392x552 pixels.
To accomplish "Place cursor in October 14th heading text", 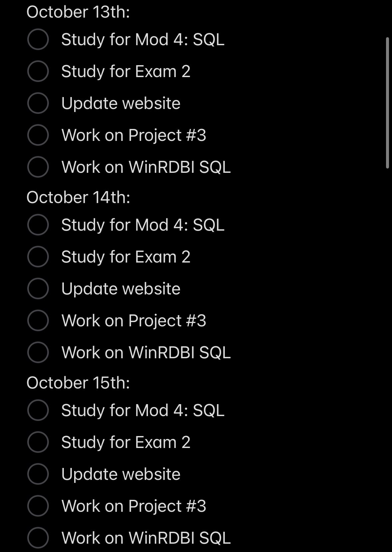I will (x=78, y=197).
